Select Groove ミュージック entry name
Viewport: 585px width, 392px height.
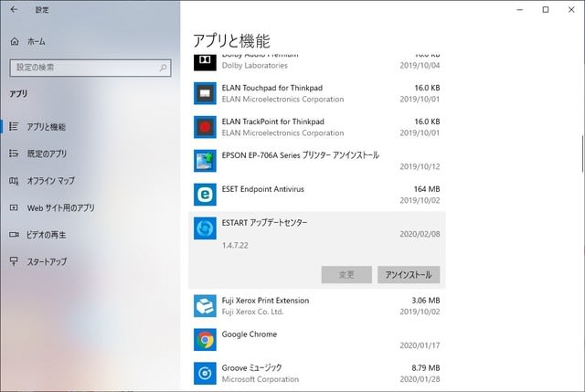click(x=252, y=367)
